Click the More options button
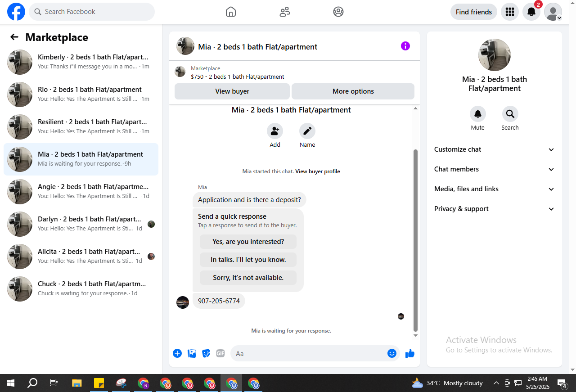 [353, 91]
